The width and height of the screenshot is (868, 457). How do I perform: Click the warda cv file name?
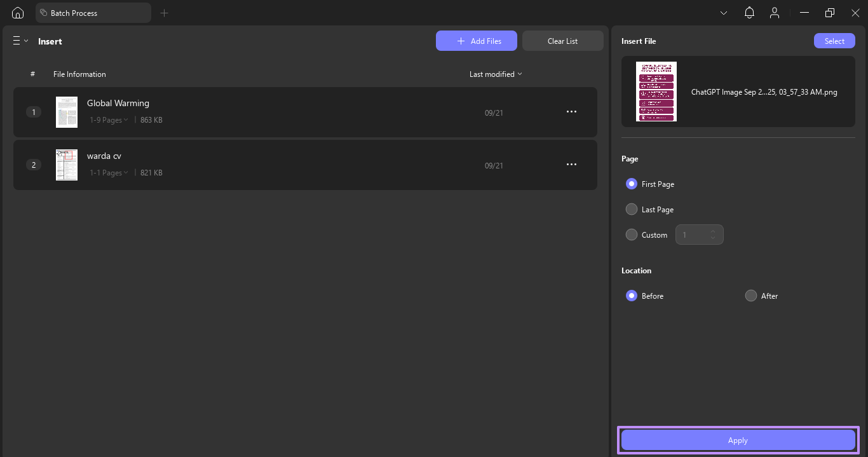pos(104,156)
